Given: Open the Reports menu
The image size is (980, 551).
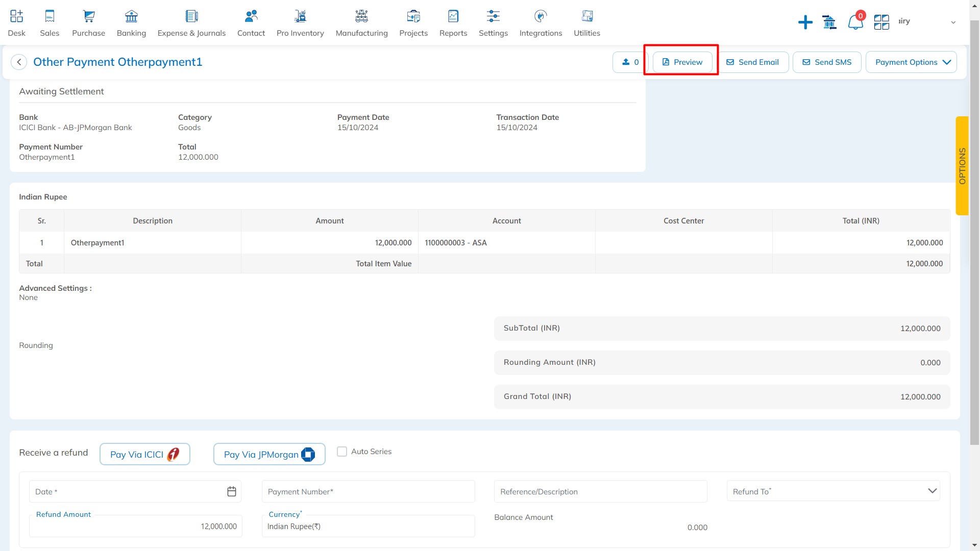Looking at the screenshot, I should coord(453,23).
